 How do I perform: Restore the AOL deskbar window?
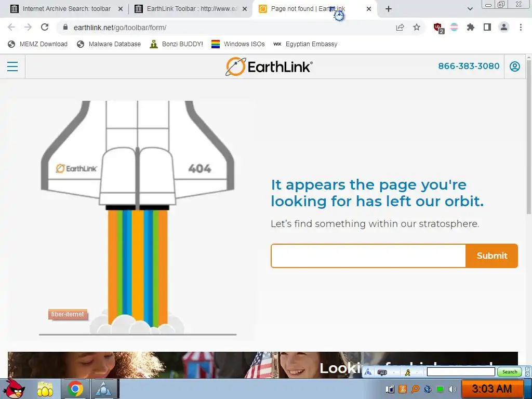[528, 369]
